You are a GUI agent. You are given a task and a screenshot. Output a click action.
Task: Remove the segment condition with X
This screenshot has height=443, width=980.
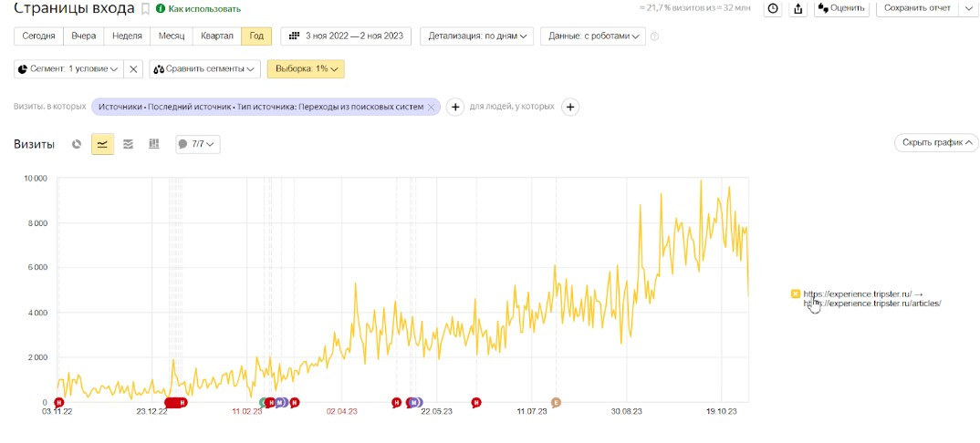point(133,69)
